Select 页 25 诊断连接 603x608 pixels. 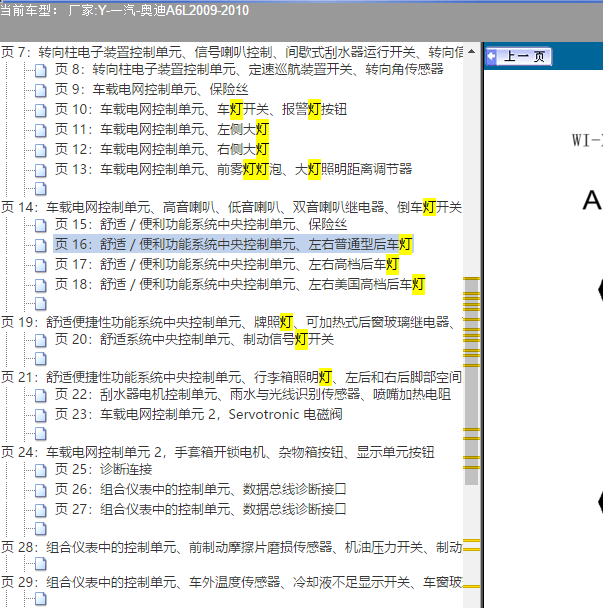click(x=103, y=469)
